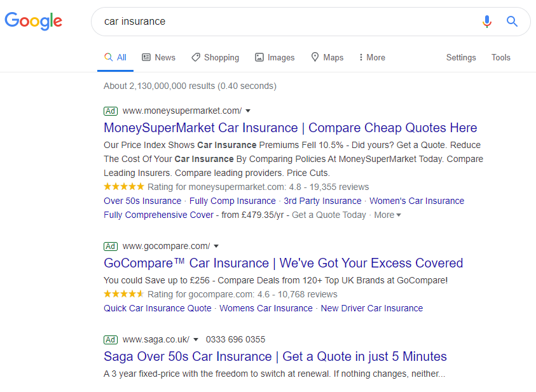
Task: Click the News tab newspaper icon
Action: click(146, 57)
